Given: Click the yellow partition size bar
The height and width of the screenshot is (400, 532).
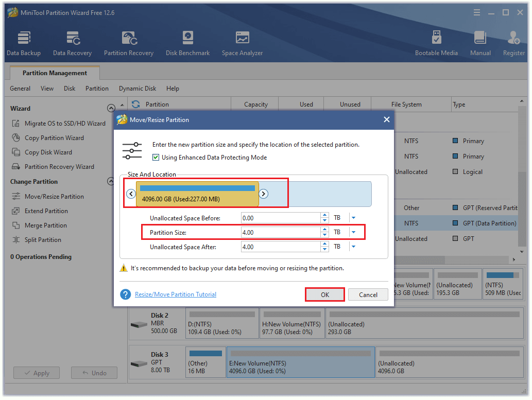Looking at the screenshot, I should pyautogui.click(x=197, y=194).
